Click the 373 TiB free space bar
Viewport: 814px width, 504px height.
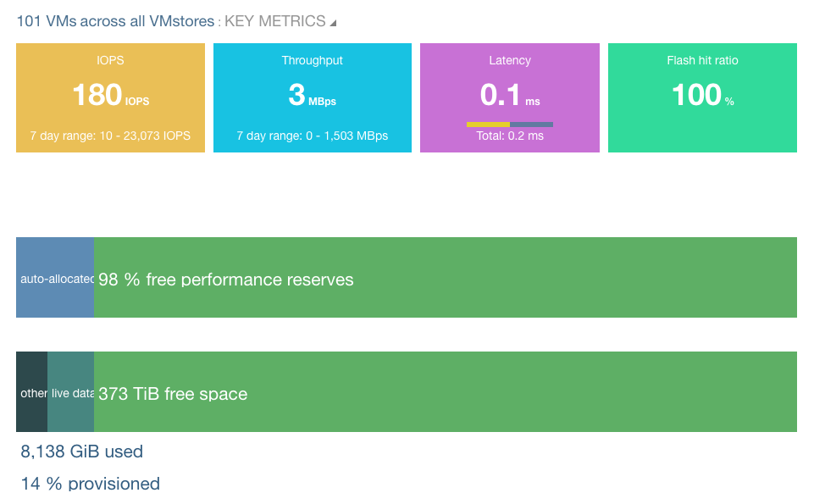pos(445,391)
